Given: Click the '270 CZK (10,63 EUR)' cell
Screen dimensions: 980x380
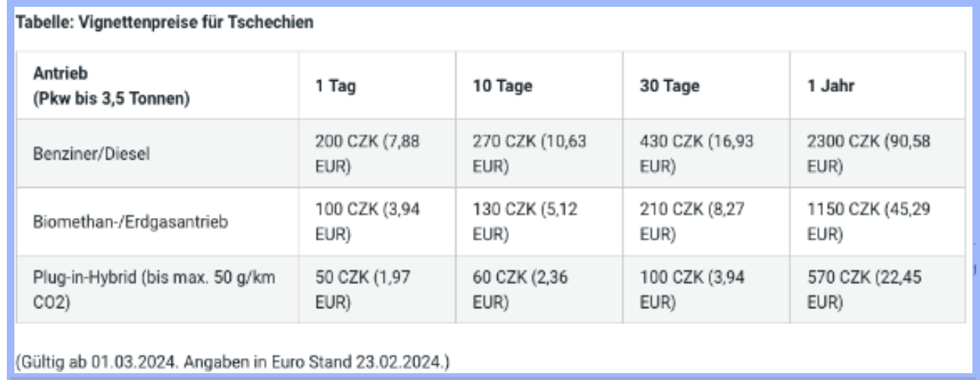Looking at the screenshot, I should tap(540, 154).
